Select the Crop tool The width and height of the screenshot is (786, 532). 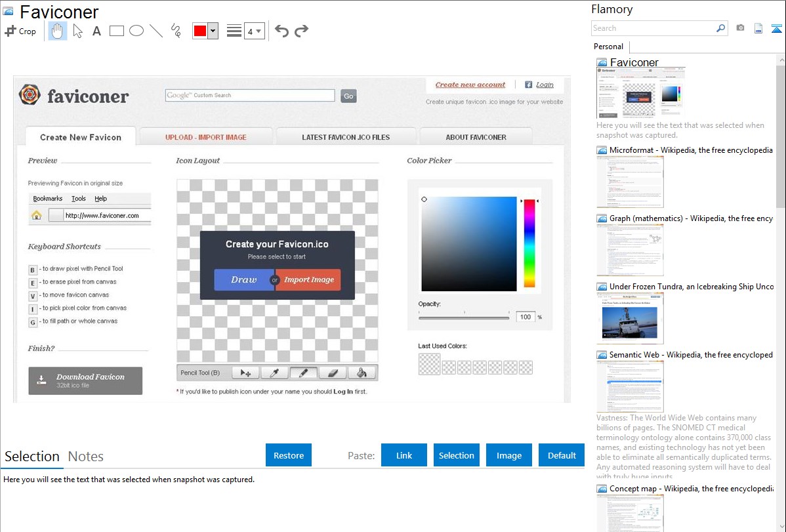coord(20,31)
